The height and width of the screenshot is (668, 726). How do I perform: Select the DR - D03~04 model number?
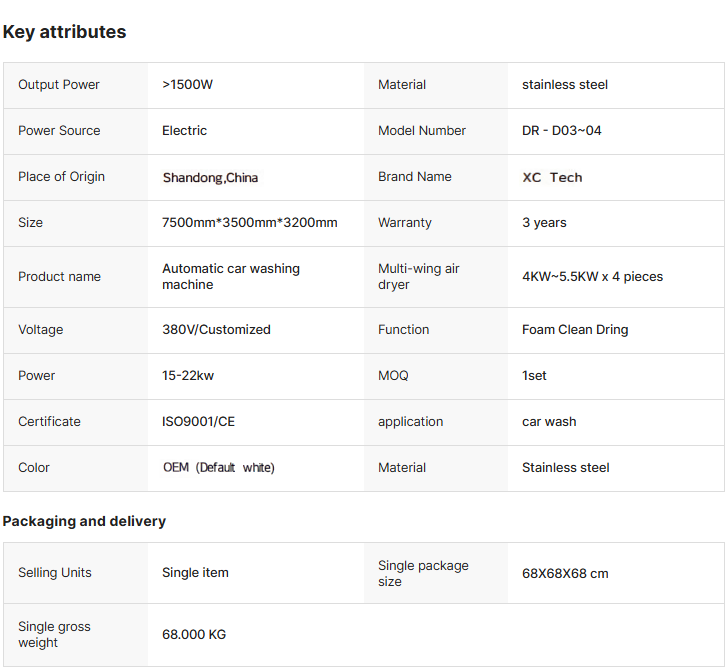click(x=561, y=131)
